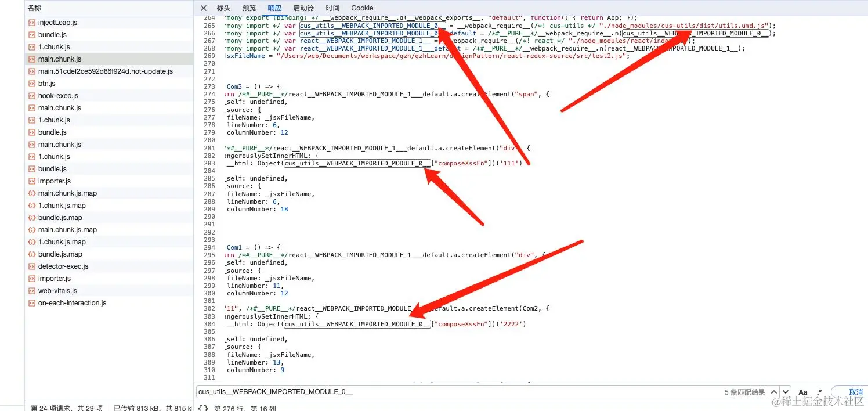Close the request details pane with X
The width and height of the screenshot is (868, 411).
203,8
